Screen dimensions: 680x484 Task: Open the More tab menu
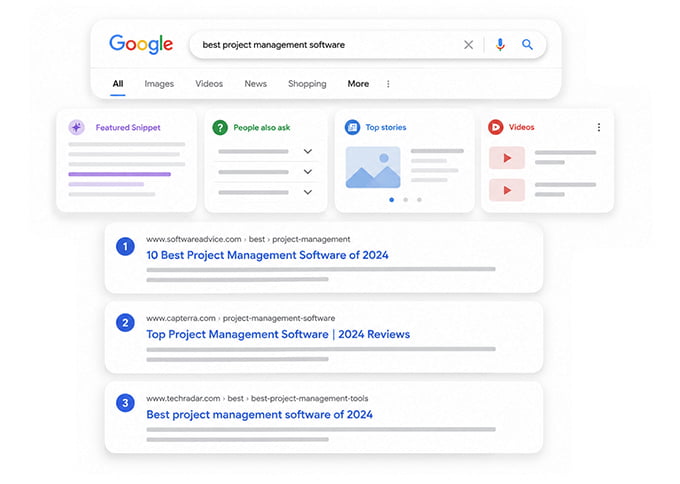click(358, 84)
